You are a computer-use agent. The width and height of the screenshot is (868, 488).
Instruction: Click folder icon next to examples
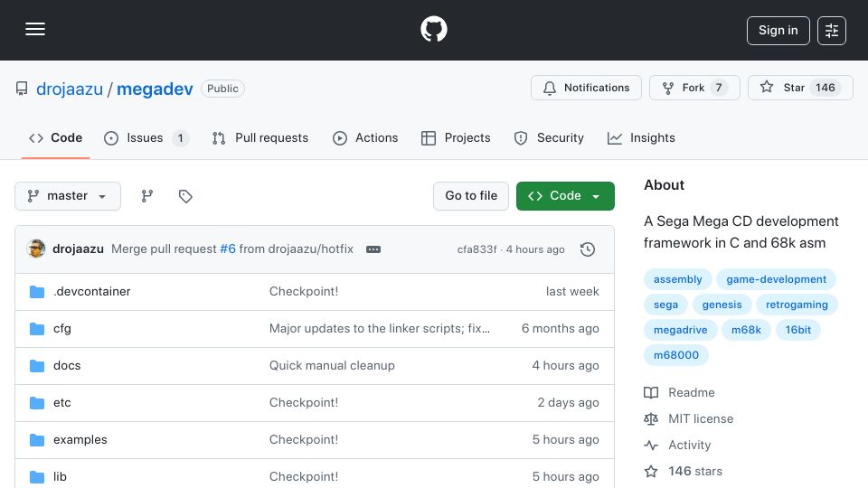point(37,440)
